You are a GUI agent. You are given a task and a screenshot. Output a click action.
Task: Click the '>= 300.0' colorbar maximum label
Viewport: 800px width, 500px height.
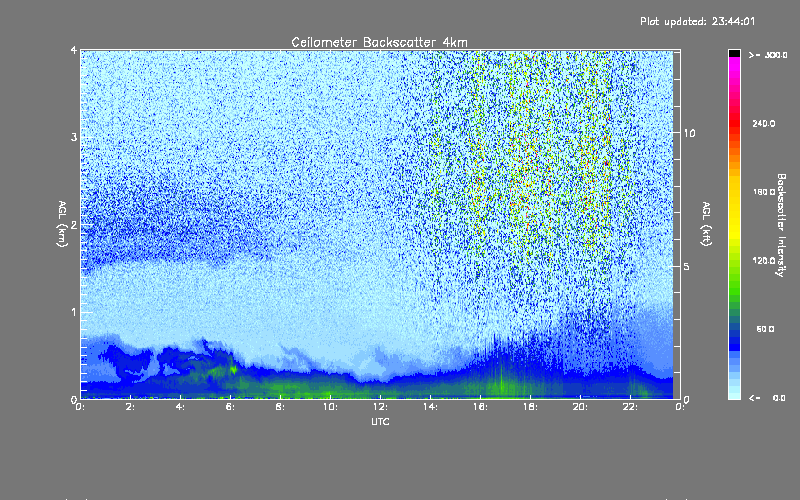point(768,55)
